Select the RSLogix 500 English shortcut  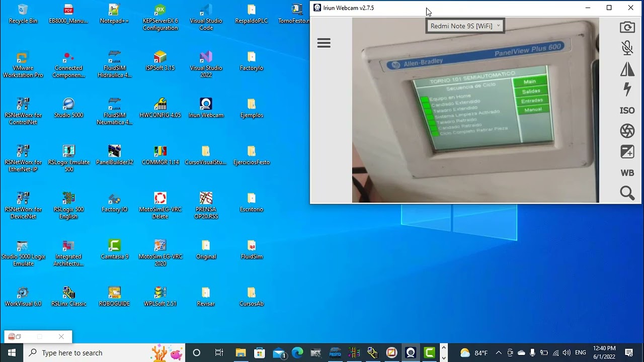click(68, 206)
